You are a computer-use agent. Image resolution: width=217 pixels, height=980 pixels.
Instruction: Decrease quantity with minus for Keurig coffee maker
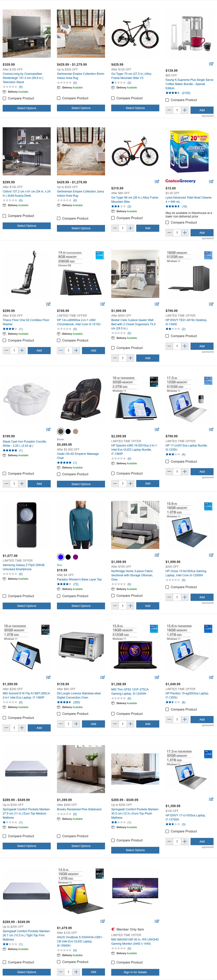click(169, 110)
